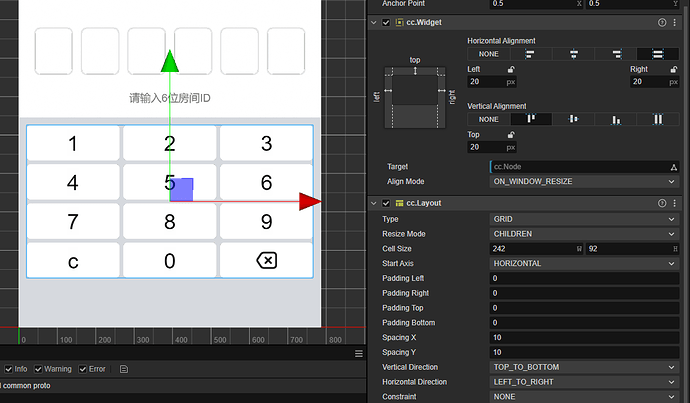Screen dimensions: 690x403
Task: Select center horizontal alignment icon
Action: (x=573, y=54)
